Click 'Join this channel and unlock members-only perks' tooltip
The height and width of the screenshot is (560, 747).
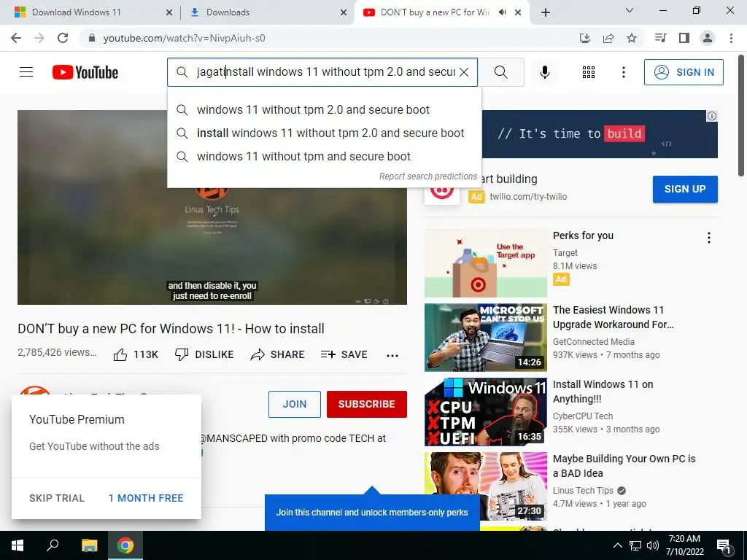(x=372, y=513)
